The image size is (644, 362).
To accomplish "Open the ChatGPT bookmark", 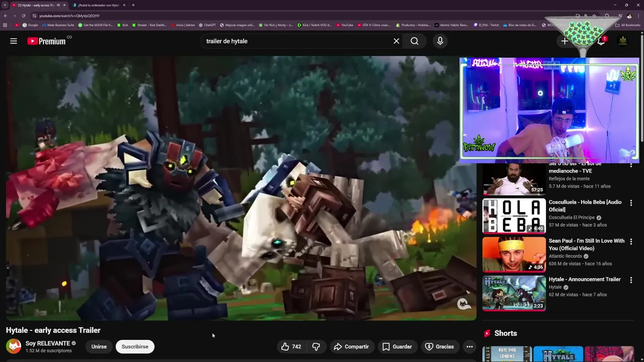I will 208,25.
